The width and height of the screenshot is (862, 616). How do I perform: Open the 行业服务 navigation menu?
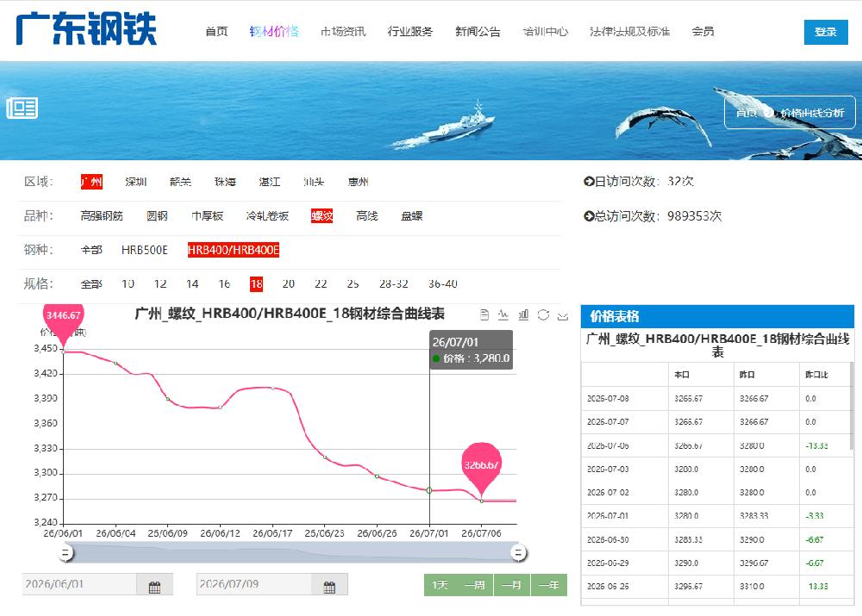[410, 31]
